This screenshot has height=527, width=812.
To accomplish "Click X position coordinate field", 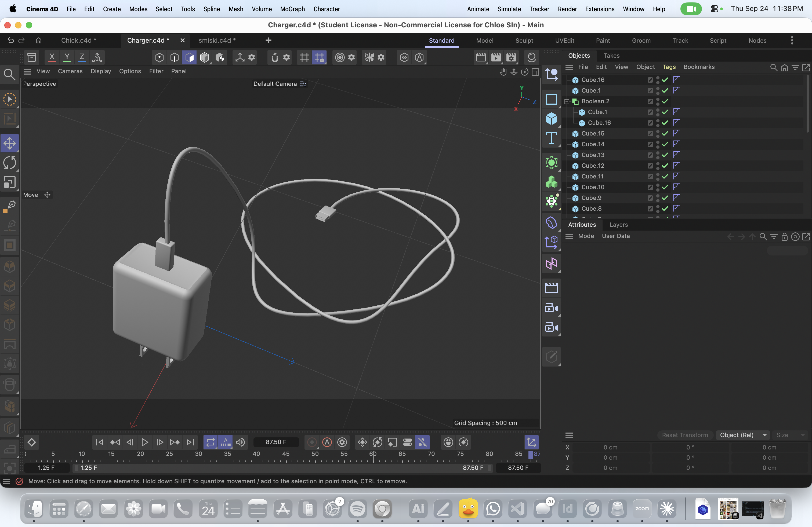I will click(x=610, y=447).
